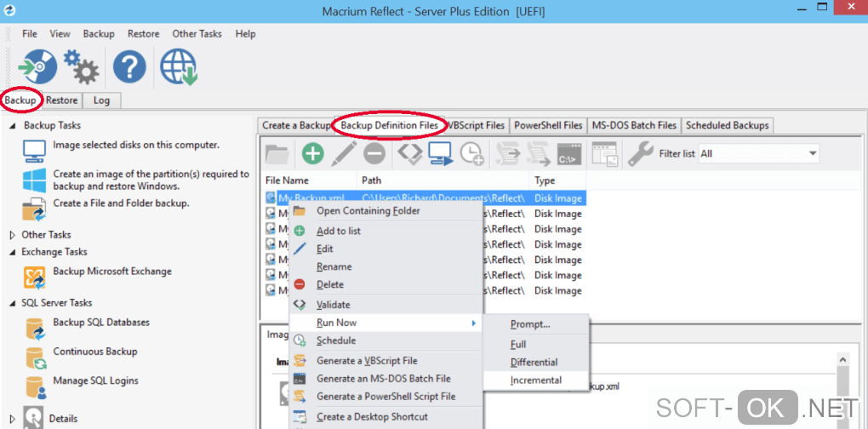
Task: Choose Add to list in context menu
Action: coord(385,231)
